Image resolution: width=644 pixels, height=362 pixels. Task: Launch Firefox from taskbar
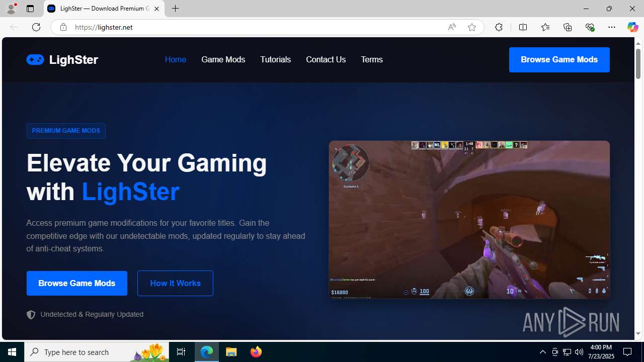point(256,352)
